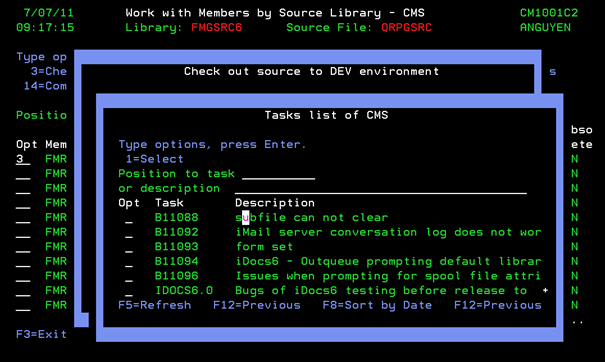Click 'Tasks list of CMS' window title
Image resolution: width=605 pixels, height=362 pixels.
pos(326,115)
